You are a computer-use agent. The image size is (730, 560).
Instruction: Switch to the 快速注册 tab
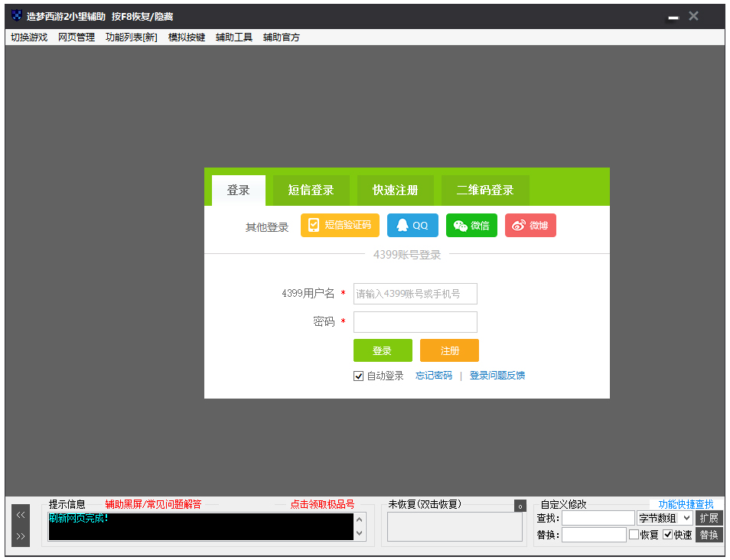[x=396, y=190]
